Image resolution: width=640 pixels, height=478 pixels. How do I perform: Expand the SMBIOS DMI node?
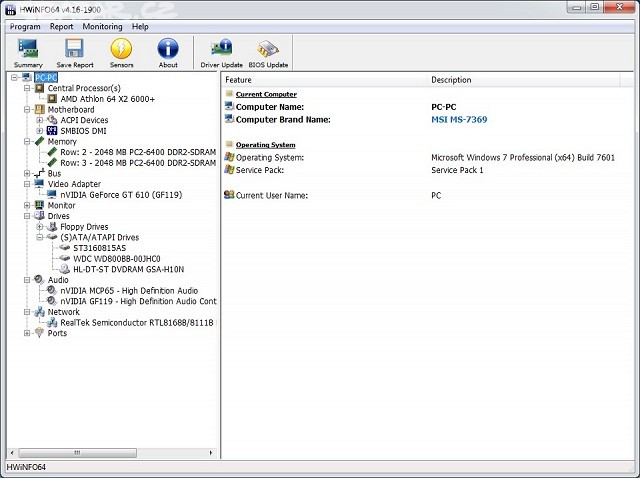tap(40, 131)
